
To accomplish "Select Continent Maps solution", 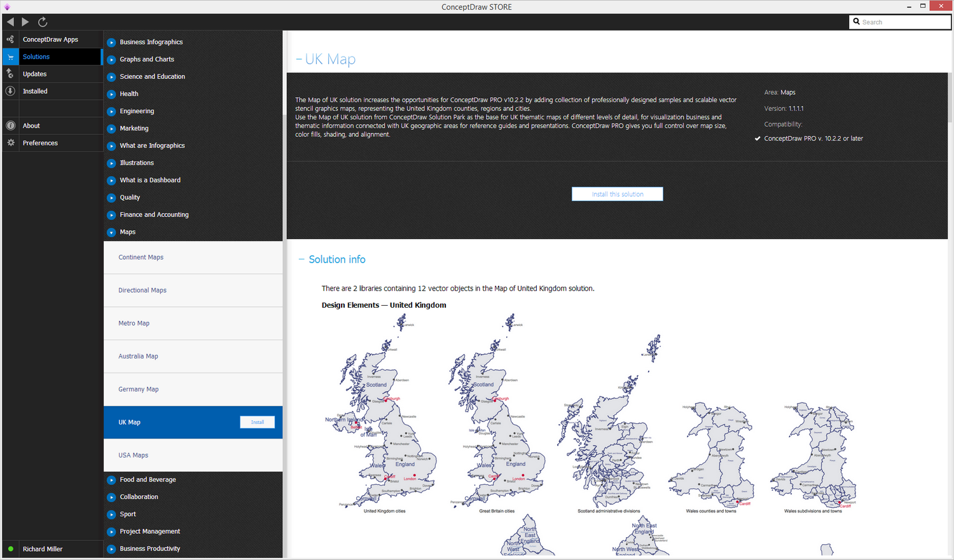I will 193,257.
